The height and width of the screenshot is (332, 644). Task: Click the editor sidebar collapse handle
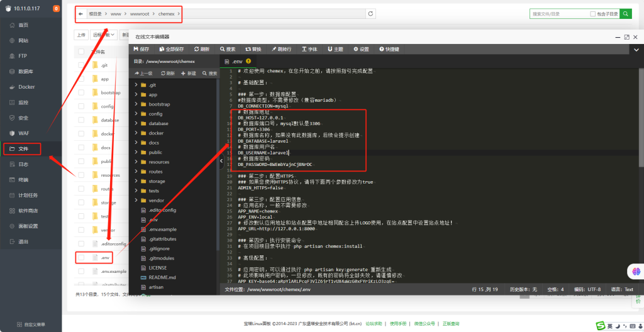(x=222, y=161)
